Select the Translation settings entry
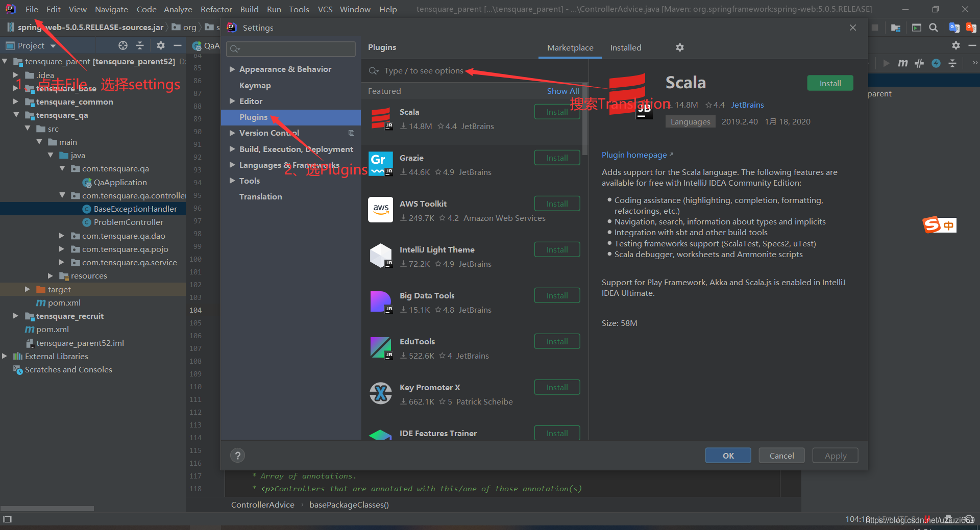The height and width of the screenshot is (530, 980). coord(260,196)
